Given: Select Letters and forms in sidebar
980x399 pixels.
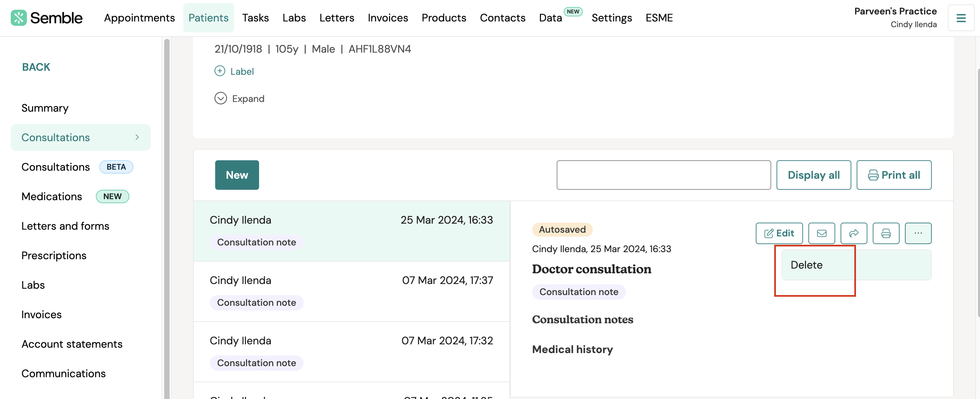Looking at the screenshot, I should point(65,226).
